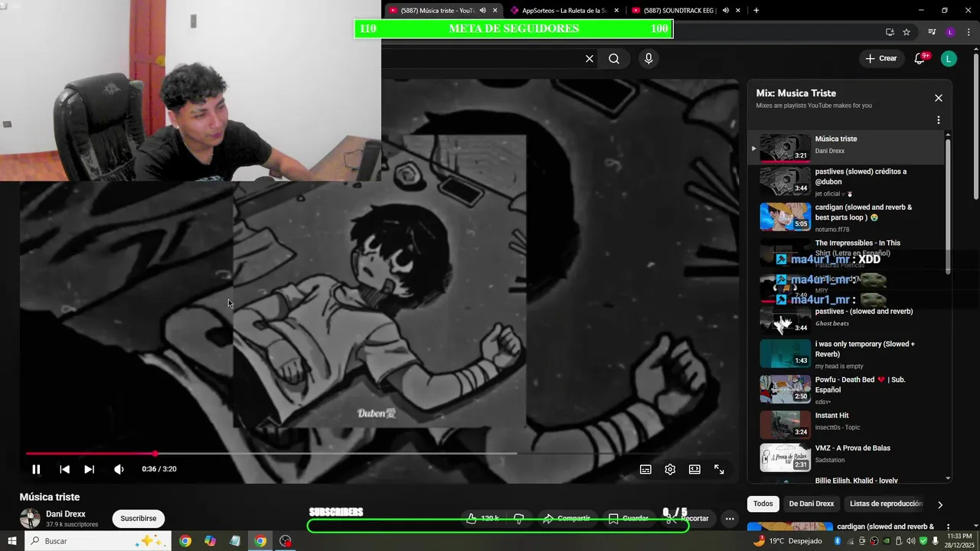The height and width of the screenshot is (551, 980).
Task: Mute the video player volume
Action: 119,469
